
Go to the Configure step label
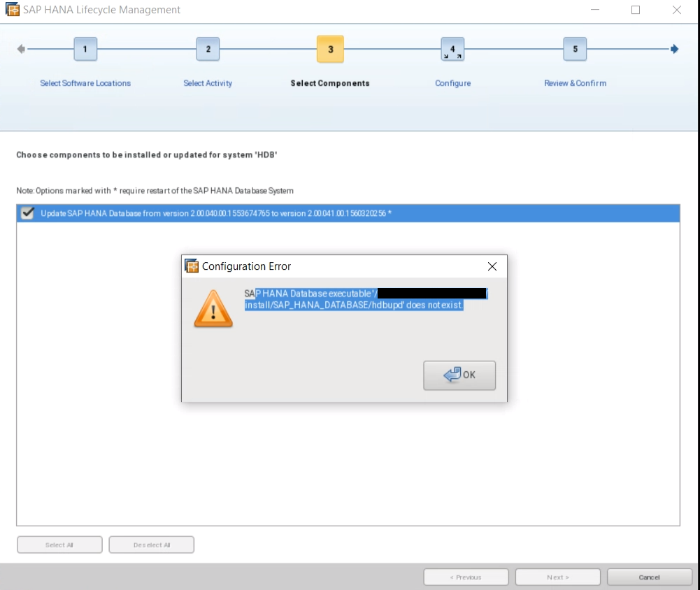click(x=452, y=83)
